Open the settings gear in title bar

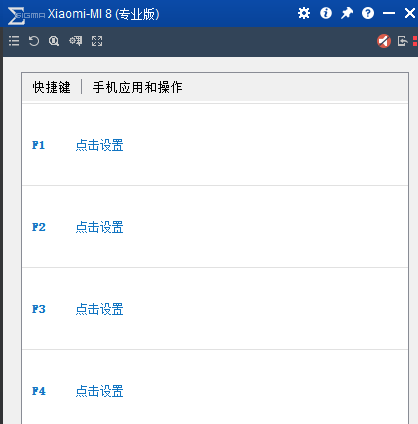click(x=304, y=13)
